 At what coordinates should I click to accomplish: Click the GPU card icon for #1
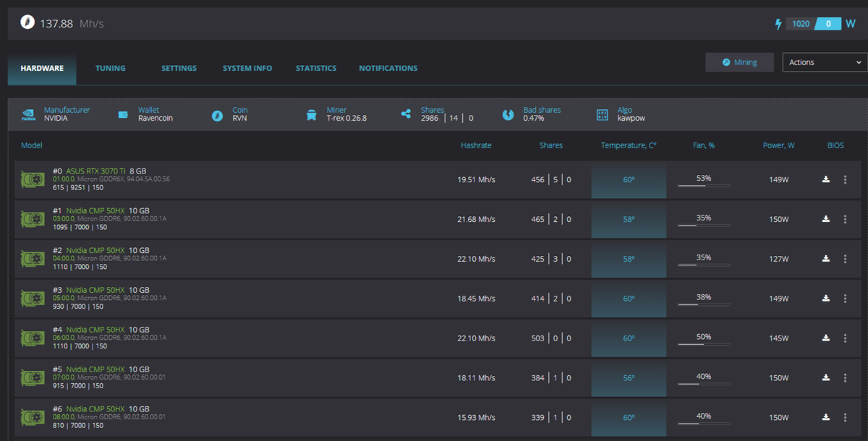32,219
